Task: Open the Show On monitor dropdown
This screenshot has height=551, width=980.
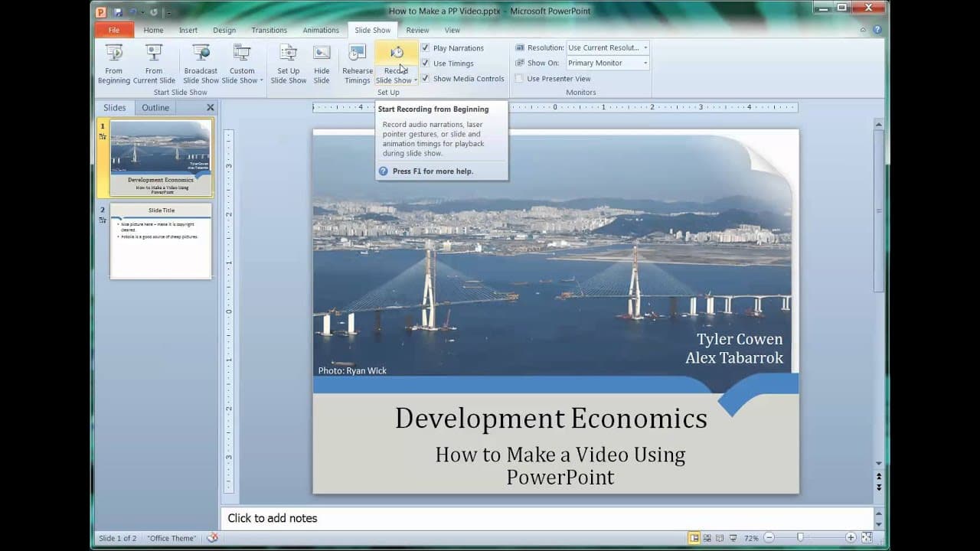Action: click(608, 63)
